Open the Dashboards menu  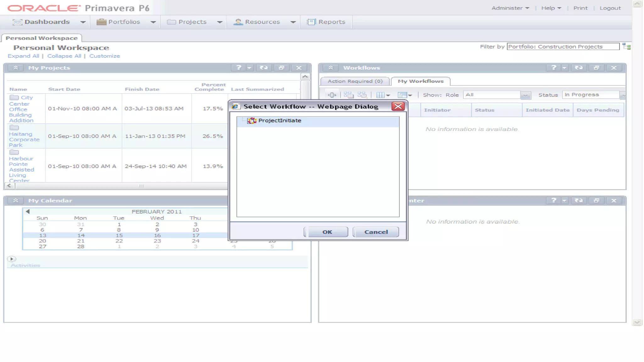point(47,22)
